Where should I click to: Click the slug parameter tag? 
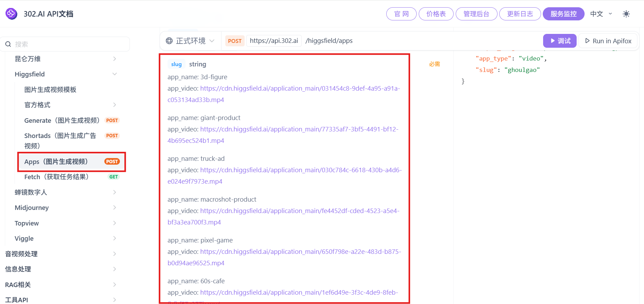point(176,64)
